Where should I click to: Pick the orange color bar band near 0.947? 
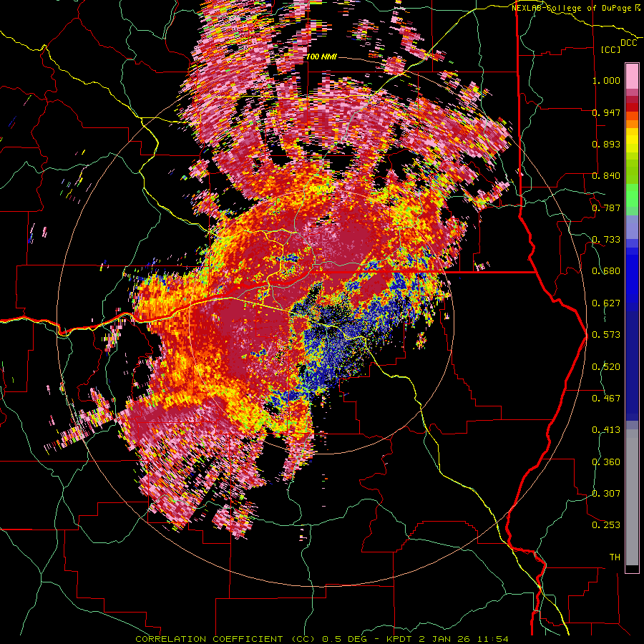(x=632, y=115)
